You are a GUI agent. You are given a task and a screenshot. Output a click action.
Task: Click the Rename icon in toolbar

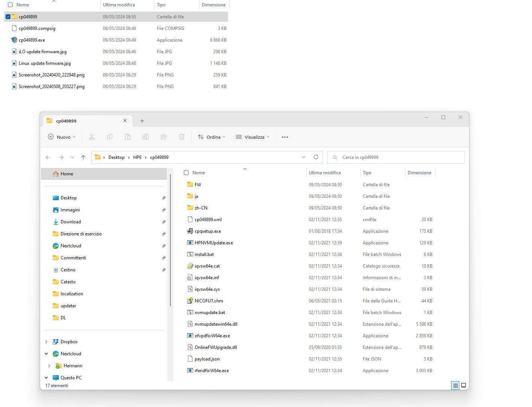click(146, 137)
